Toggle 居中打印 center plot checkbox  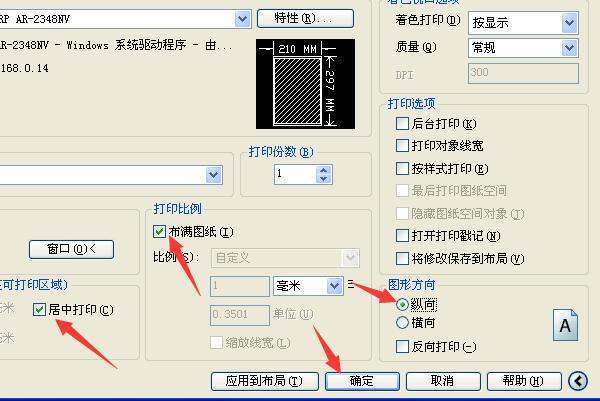41,309
